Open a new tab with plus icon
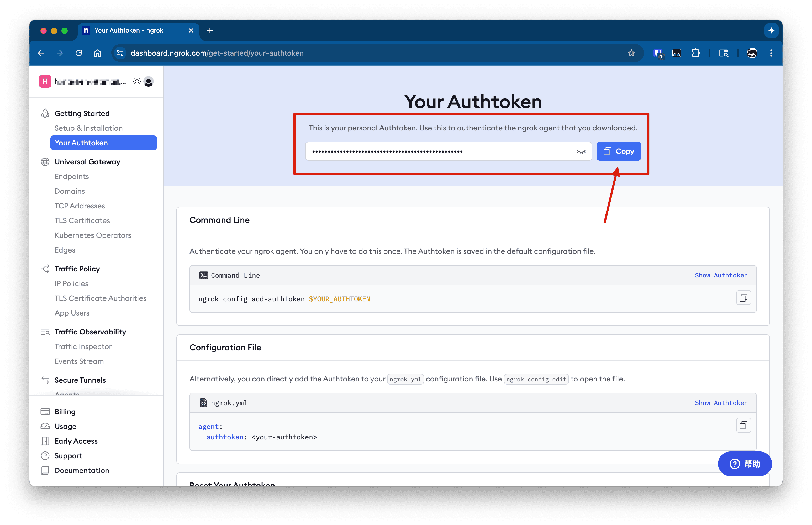 210,31
